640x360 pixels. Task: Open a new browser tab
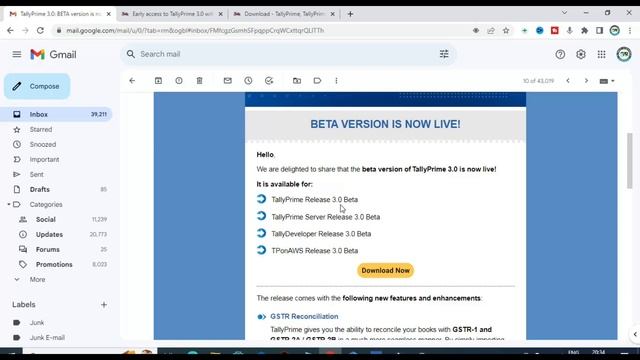point(350,14)
